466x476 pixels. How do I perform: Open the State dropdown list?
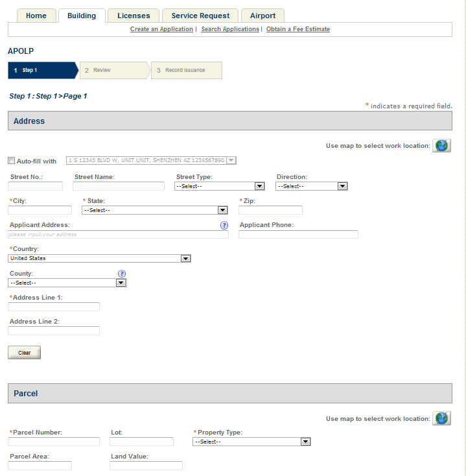pyautogui.click(x=154, y=210)
